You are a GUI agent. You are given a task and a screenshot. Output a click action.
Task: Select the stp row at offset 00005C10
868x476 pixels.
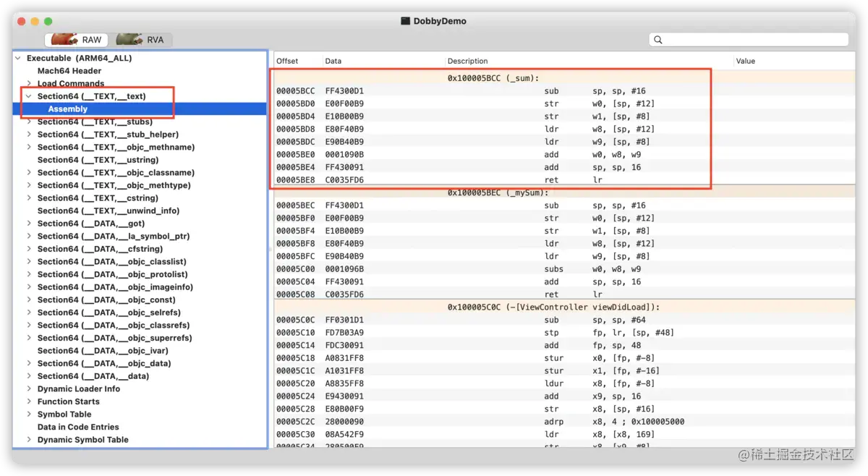click(x=563, y=333)
